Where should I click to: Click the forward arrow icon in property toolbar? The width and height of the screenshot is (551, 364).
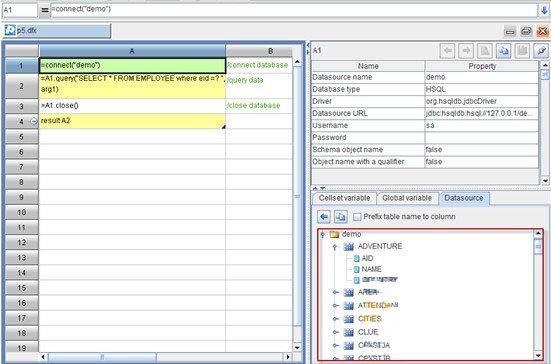pos(466,51)
